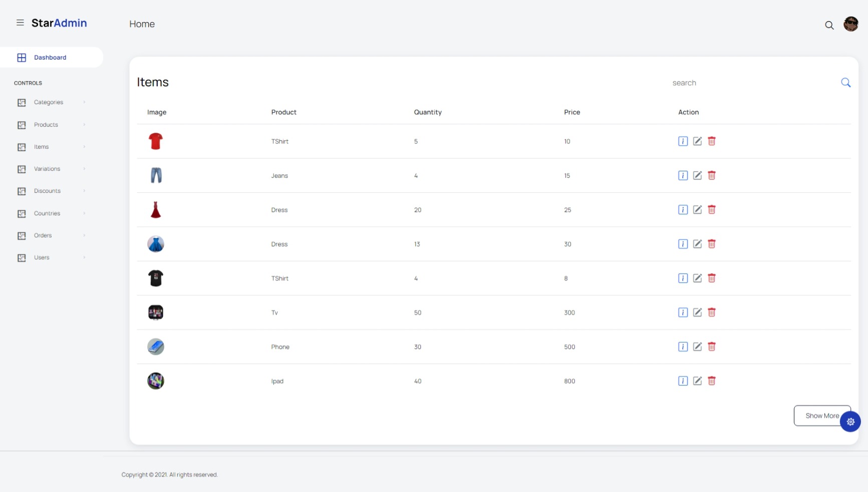
Task: Expand the Categories sidebar section
Action: [x=49, y=102]
